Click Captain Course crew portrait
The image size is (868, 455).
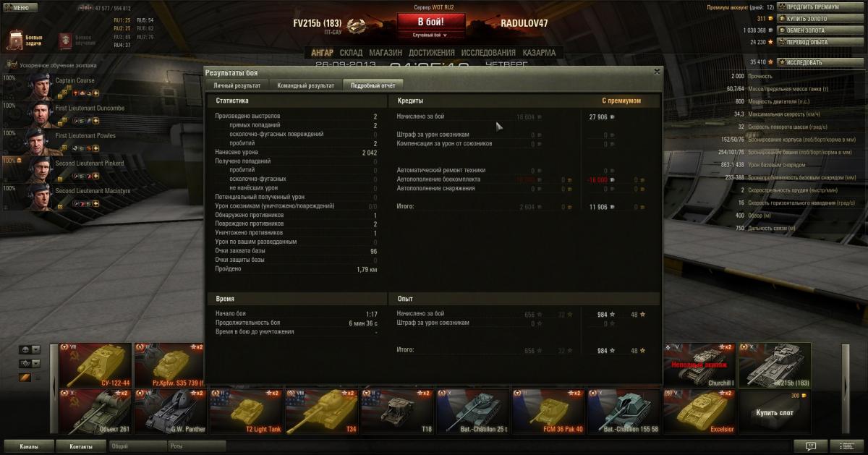pyautogui.click(x=38, y=86)
